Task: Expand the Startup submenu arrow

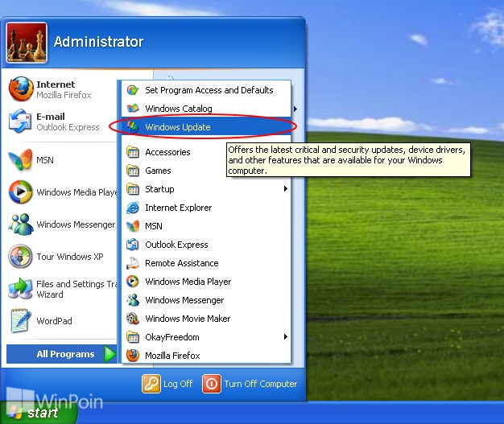Action: 285,188
